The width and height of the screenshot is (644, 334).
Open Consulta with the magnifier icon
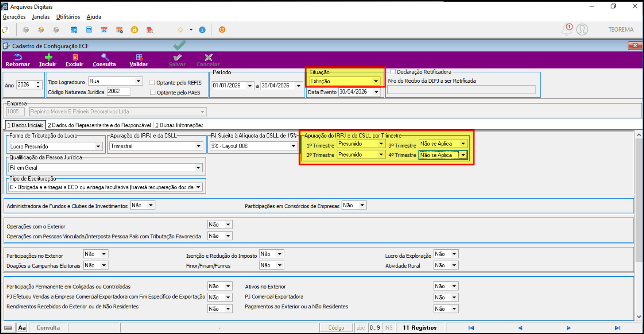point(104,60)
